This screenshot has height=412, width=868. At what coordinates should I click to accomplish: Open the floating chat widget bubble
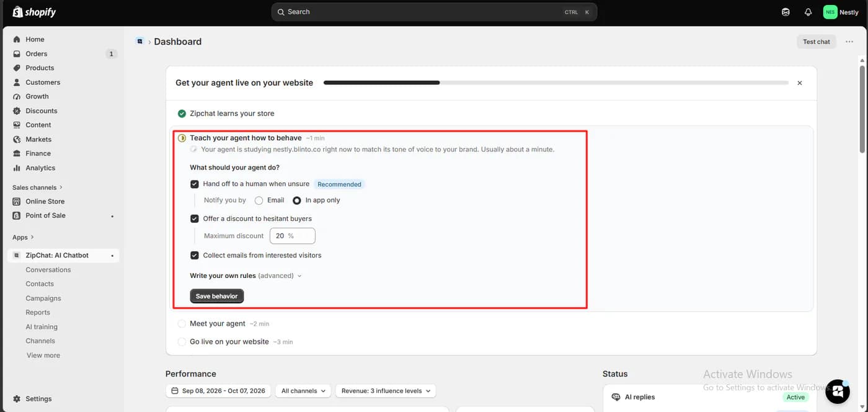point(838,391)
